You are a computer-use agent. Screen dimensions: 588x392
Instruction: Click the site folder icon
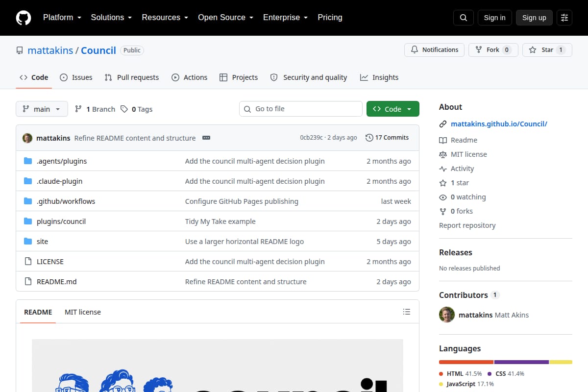click(28, 242)
